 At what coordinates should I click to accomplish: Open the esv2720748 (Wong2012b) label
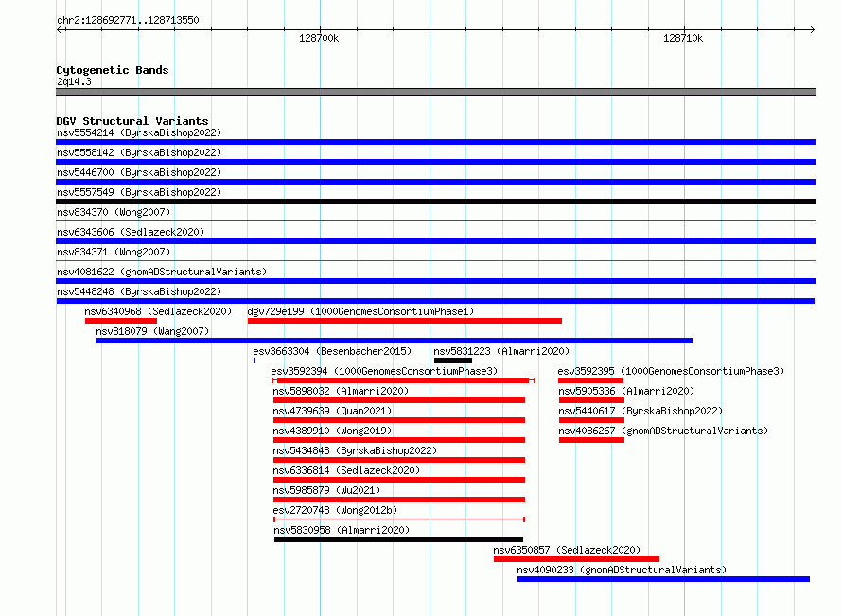335,510
